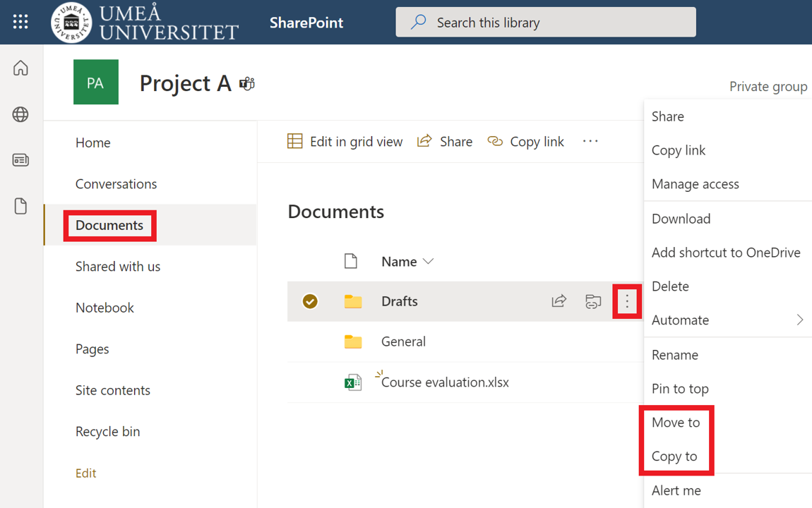The height and width of the screenshot is (508, 812).
Task: Click the Edit link in the navigation
Action: [85, 473]
